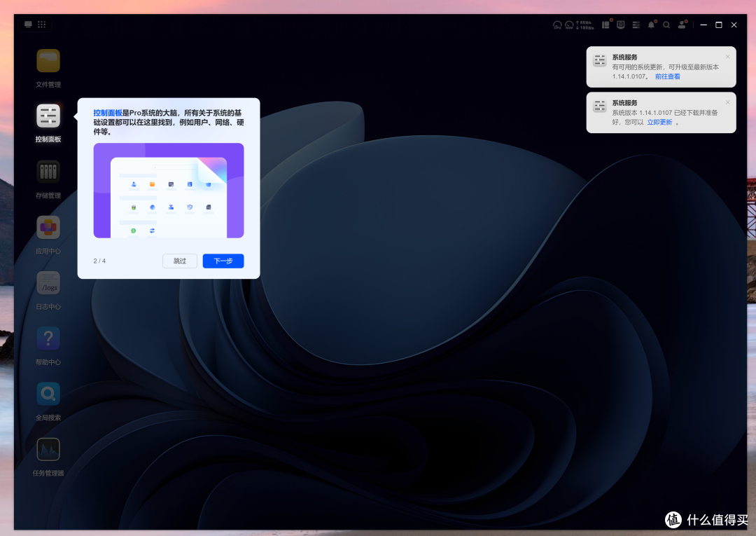The width and height of the screenshot is (756, 536).
Task: Open the 任务管理器 task manager icon
Action: pyautogui.click(x=48, y=449)
